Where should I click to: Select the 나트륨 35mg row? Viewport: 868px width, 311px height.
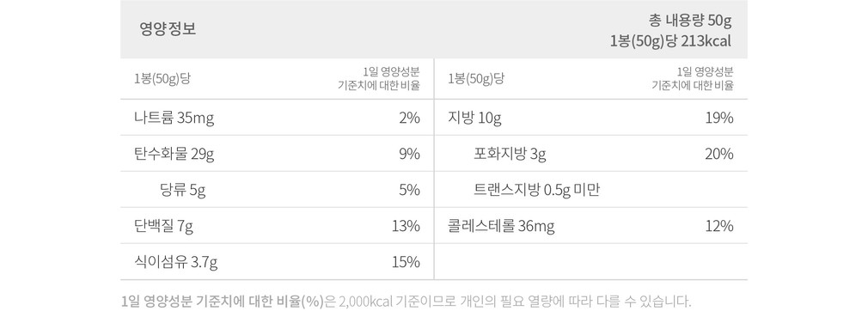coord(277,118)
